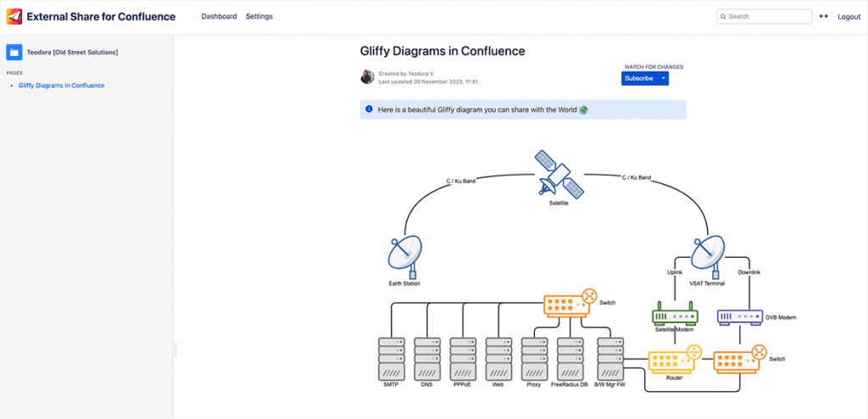Open the Settings menu item
Viewport: 868px width, 419px height.
pos(259,17)
